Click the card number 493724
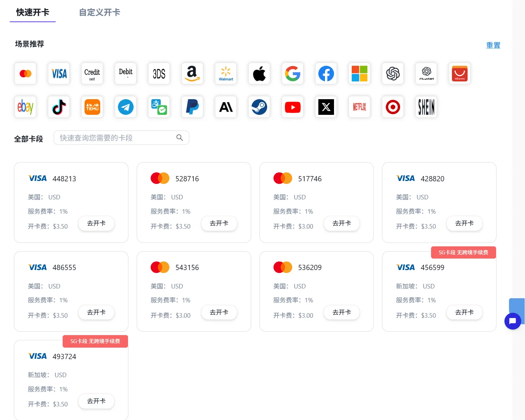 (x=64, y=357)
